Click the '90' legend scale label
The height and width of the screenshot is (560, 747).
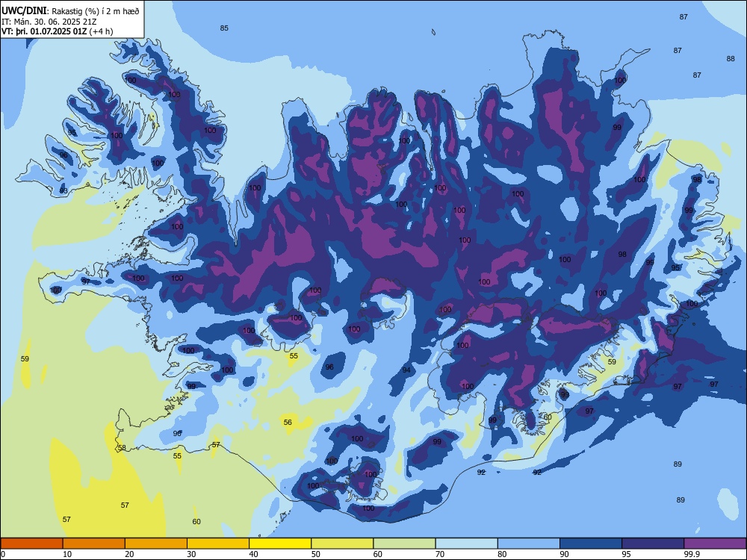click(564, 554)
